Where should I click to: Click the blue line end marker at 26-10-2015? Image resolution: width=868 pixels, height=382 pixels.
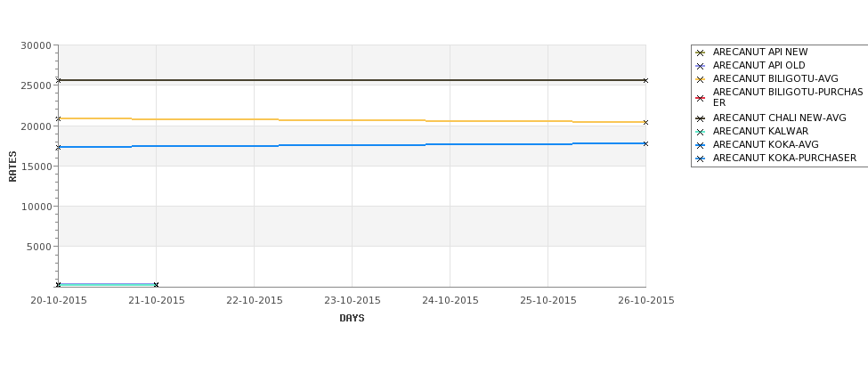pyautogui.click(x=645, y=144)
